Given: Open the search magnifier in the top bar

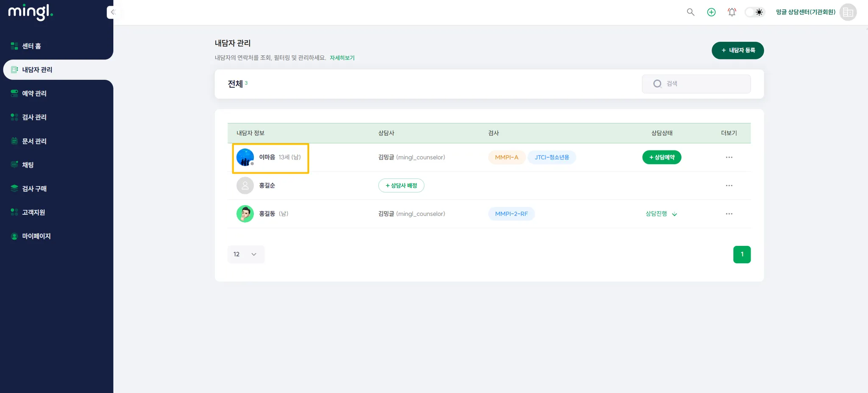Looking at the screenshot, I should tap(690, 12).
